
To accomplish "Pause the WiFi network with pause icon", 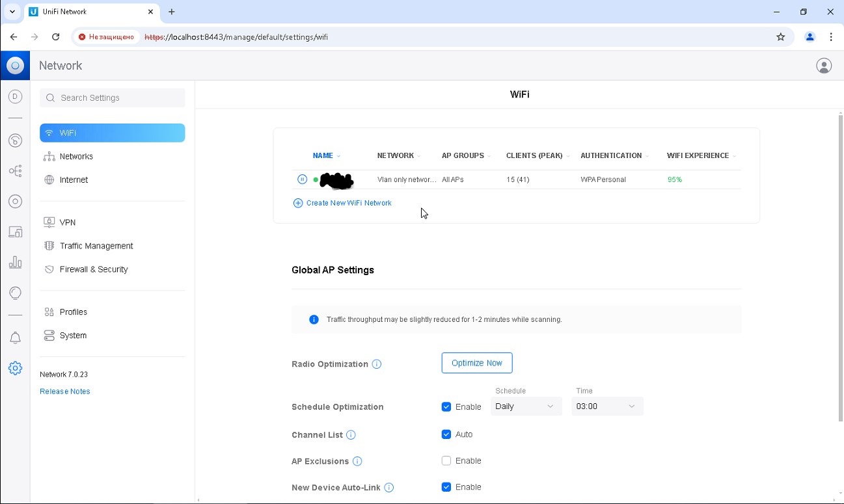I will [302, 179].
